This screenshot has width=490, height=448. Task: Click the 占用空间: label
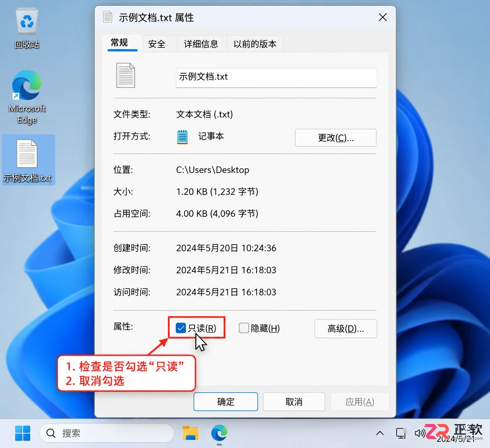tap(132, 214)
